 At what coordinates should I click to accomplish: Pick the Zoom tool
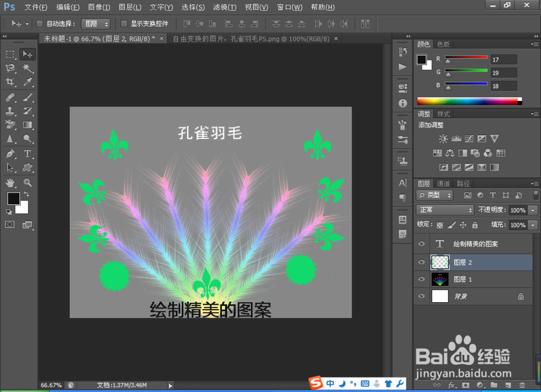point(27,183)
